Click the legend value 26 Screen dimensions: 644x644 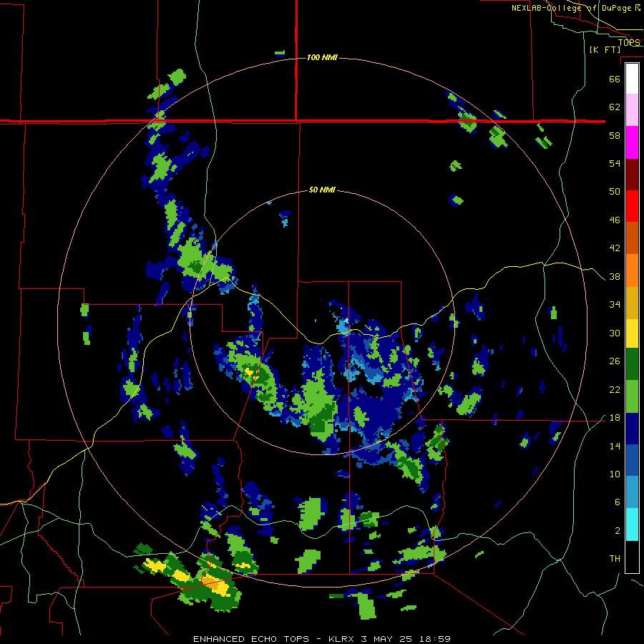pyautogui.click(x=615, y=361)
